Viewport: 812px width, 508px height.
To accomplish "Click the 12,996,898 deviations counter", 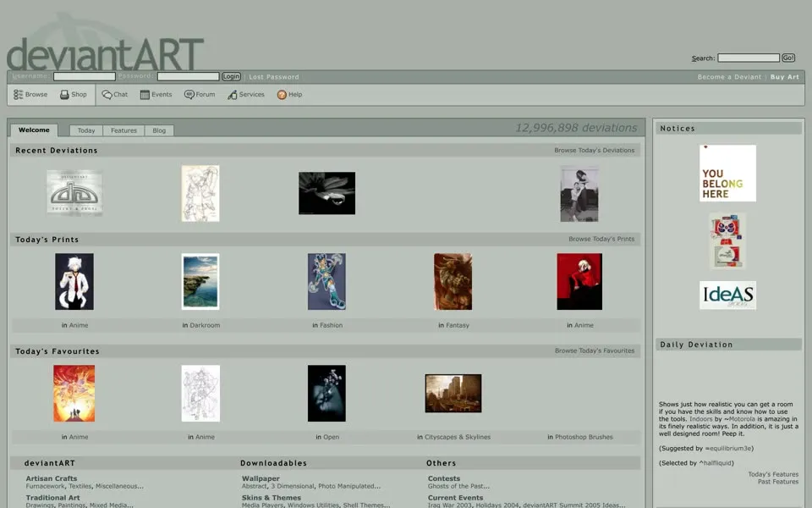I will [x=576, y=128].
